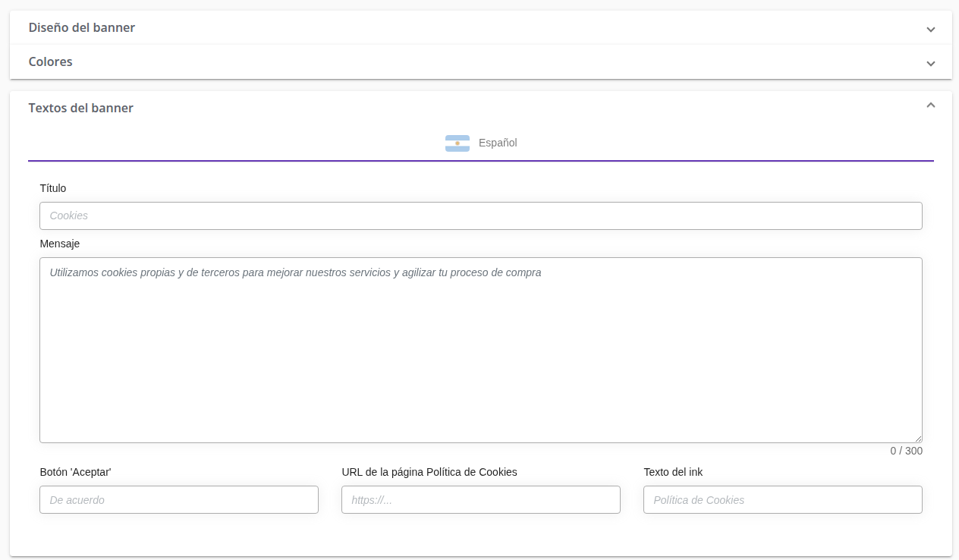Focus the Título input field
The width and height of the screenshot is (959, 560).
[x=480, y=216]
